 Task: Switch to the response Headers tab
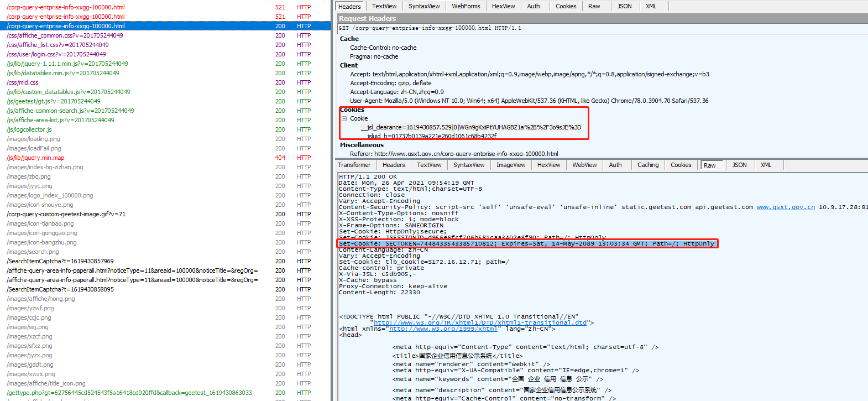[394, 165]
